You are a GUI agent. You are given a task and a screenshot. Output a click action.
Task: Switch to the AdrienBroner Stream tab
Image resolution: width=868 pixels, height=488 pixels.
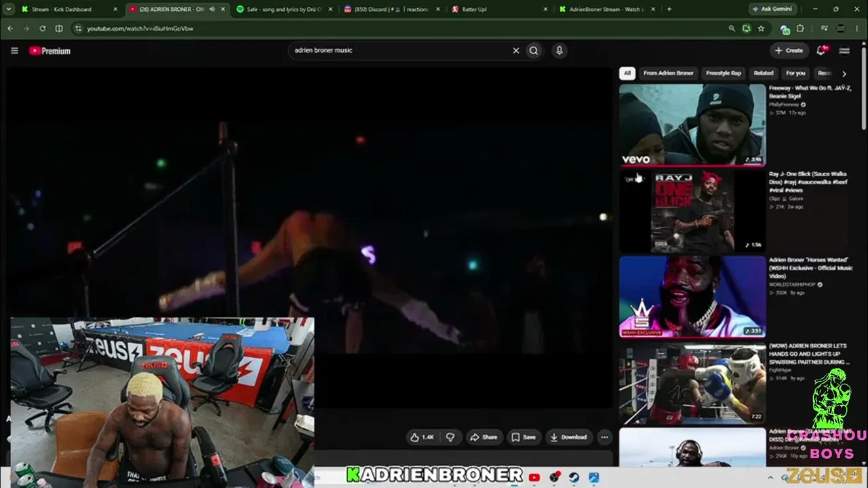coord(607,9)
